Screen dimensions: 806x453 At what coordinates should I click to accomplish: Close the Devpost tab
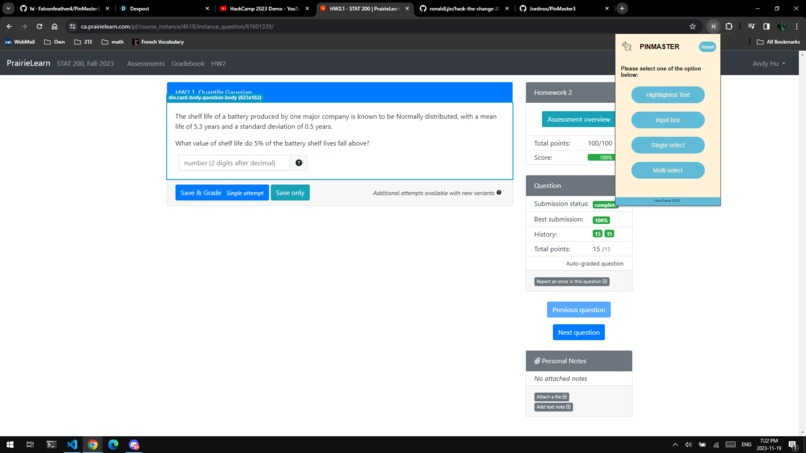[207, 9]
